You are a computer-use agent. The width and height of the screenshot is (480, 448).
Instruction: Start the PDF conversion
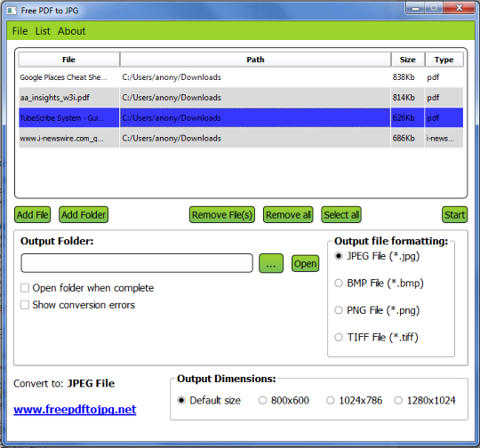454,215
